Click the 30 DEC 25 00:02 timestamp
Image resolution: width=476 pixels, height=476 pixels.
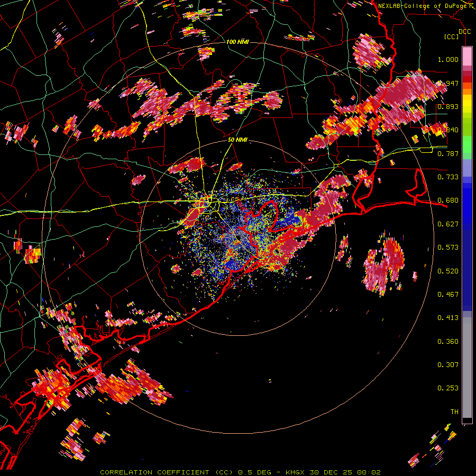coord(345,472)
